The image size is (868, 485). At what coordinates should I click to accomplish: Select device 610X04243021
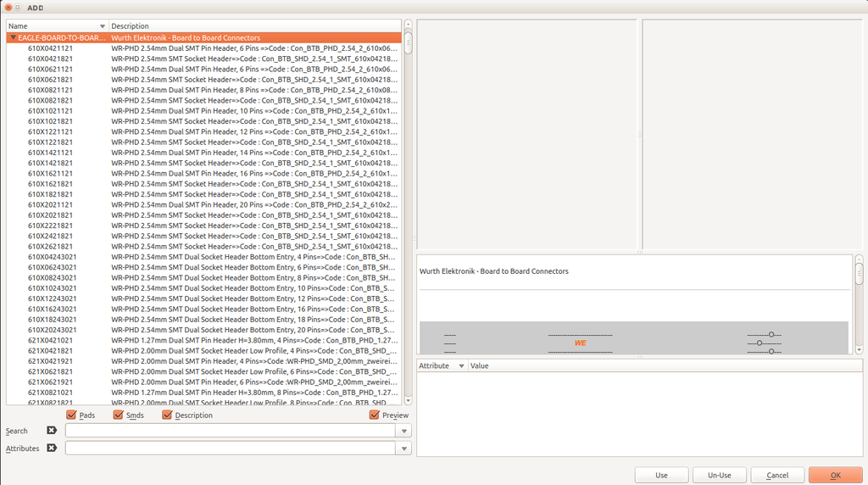click(x=203, y=257)
